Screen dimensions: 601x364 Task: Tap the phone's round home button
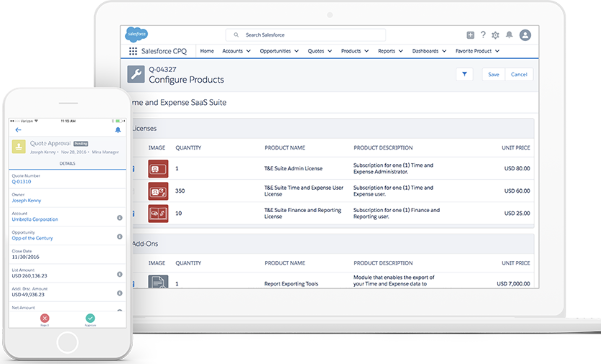coord(67,342)
